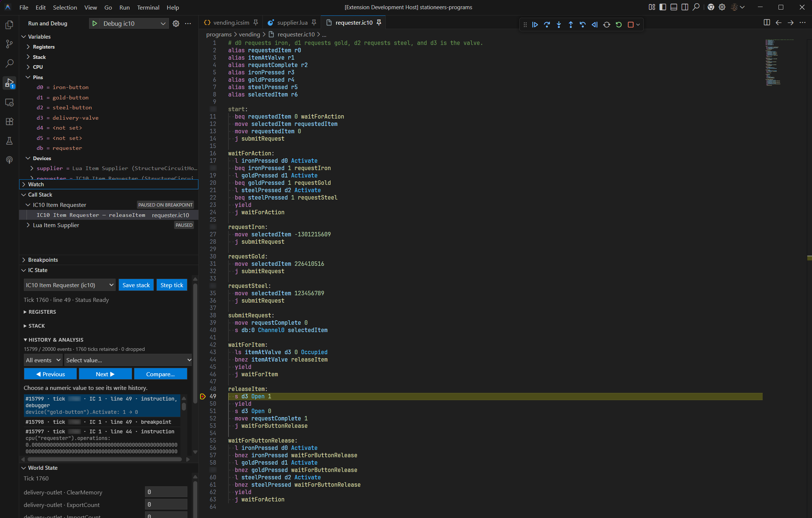Switch to the supplier.lua tab

pos(292,23)
